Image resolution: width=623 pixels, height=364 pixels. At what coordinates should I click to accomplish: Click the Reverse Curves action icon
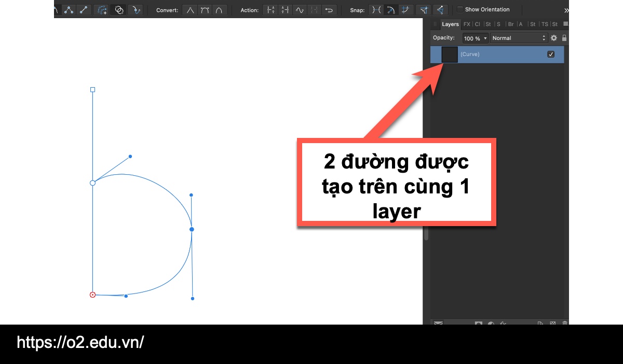tap(329, 10)
